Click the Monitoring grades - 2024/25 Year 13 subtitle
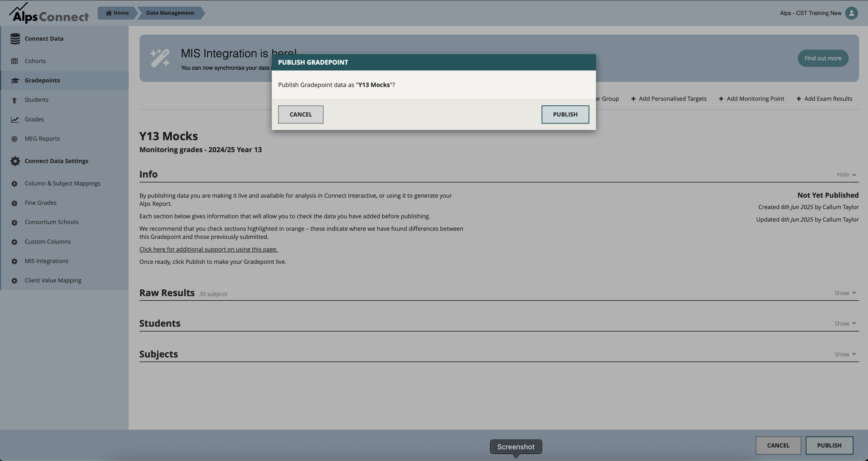 201,149
